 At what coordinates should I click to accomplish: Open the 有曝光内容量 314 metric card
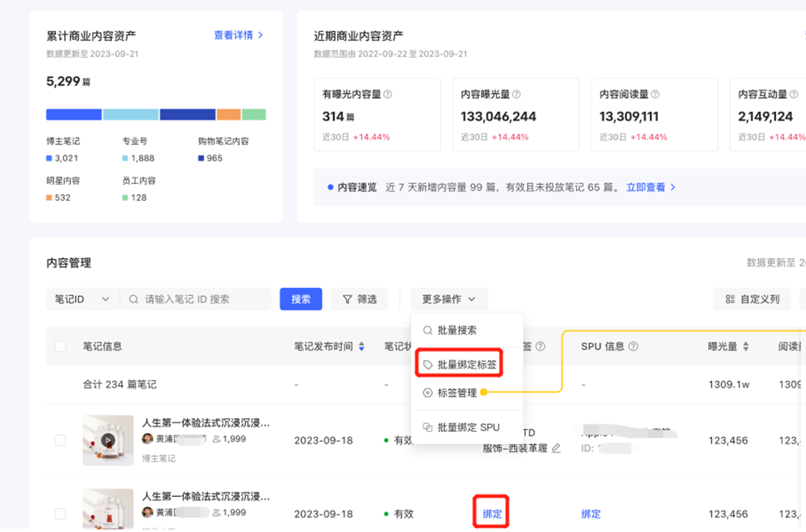[x=377, y=115]
